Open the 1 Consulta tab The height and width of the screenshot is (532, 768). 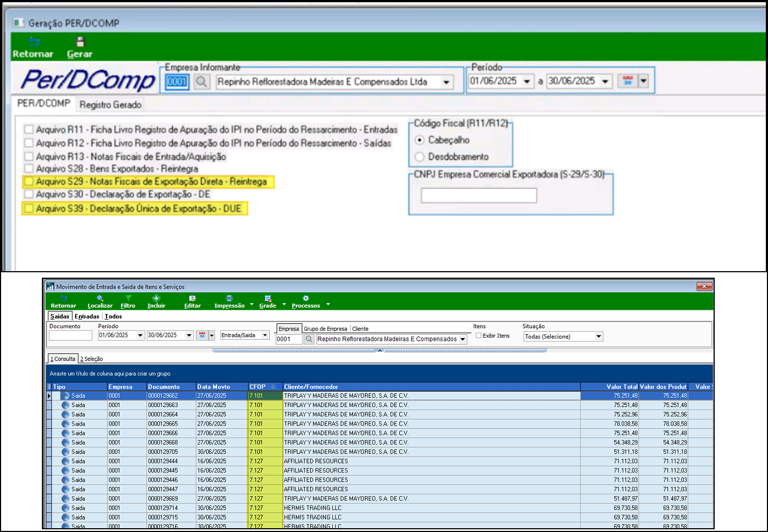63,359
